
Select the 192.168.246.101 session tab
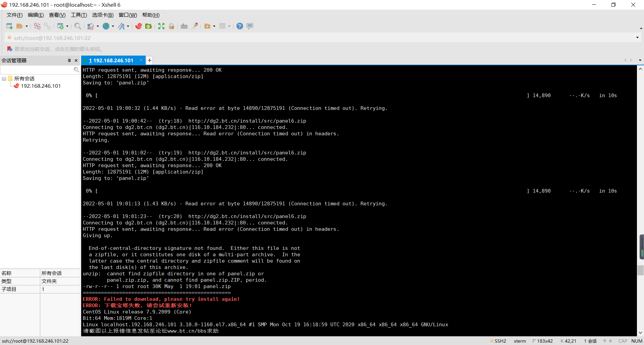point(111,61)
